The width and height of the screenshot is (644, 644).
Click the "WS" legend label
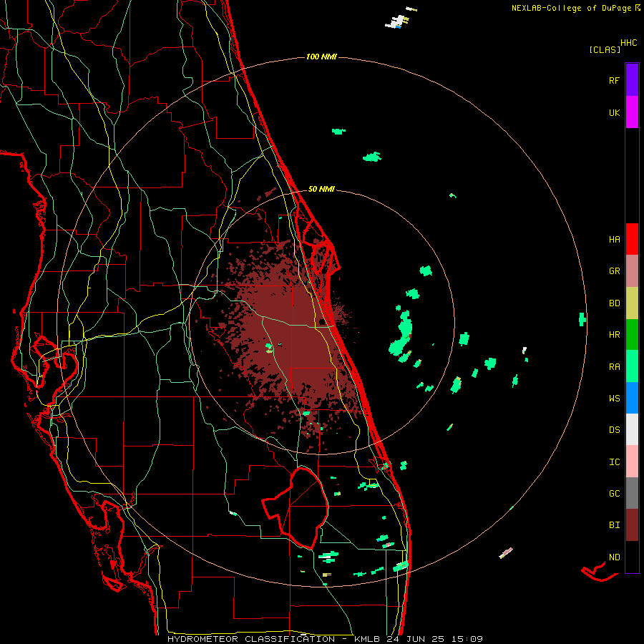(614, 399)
